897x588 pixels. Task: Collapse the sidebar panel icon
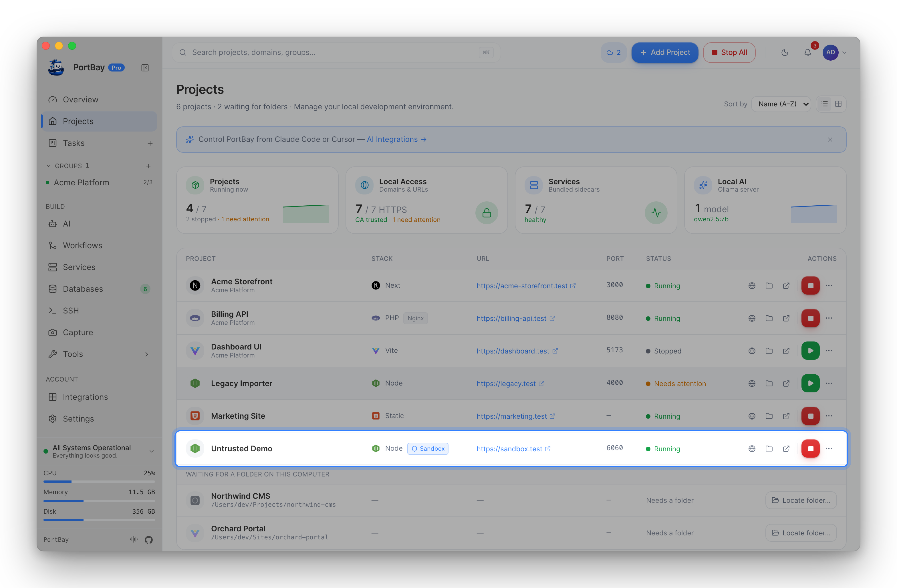point(145,68)
